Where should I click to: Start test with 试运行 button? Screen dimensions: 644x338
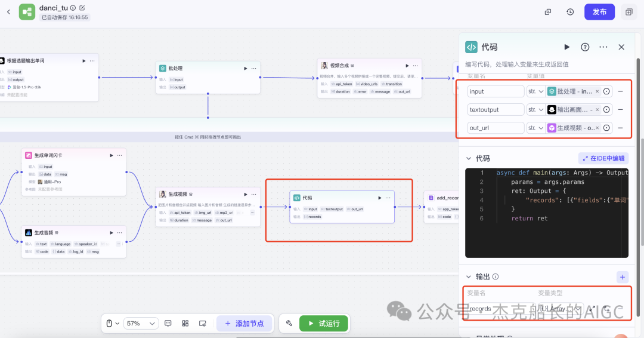(324, 324)
